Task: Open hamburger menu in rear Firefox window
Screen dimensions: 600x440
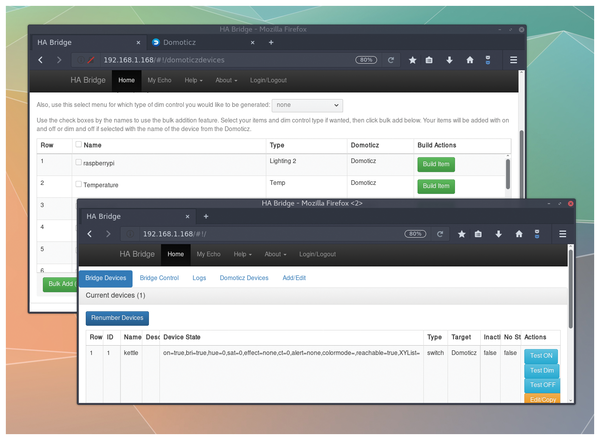Action: click(x=514, y=60)
